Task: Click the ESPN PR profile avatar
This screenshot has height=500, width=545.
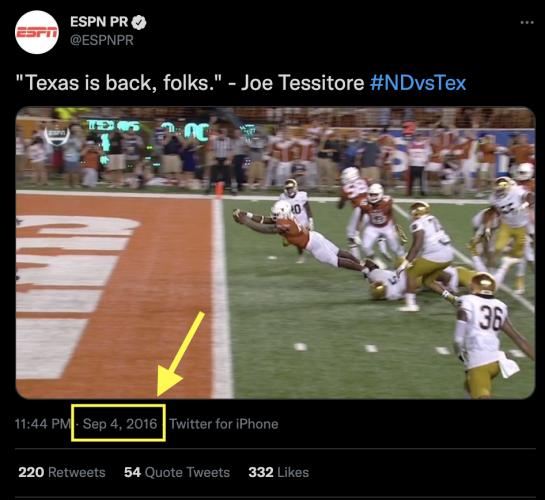Action: click(37, 32)
